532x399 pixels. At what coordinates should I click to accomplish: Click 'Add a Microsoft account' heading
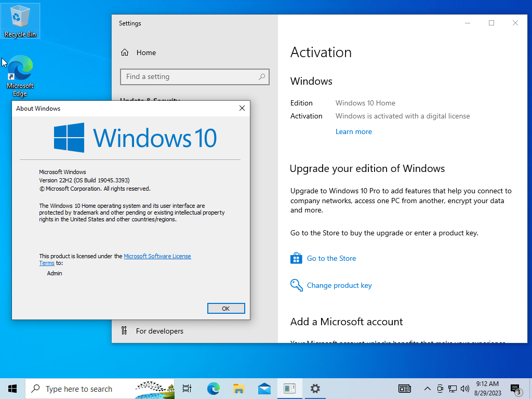point(347,322)
